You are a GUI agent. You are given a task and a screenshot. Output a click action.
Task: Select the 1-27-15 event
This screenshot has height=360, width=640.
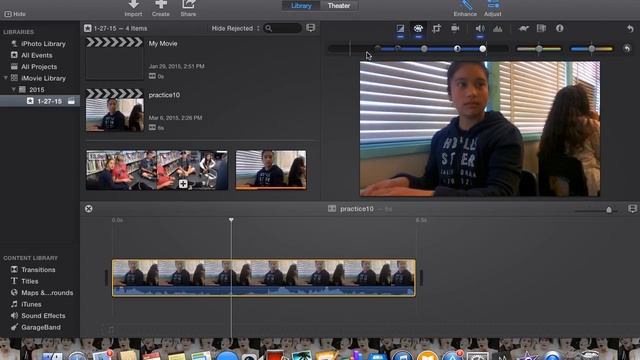[x=40, y=101]
